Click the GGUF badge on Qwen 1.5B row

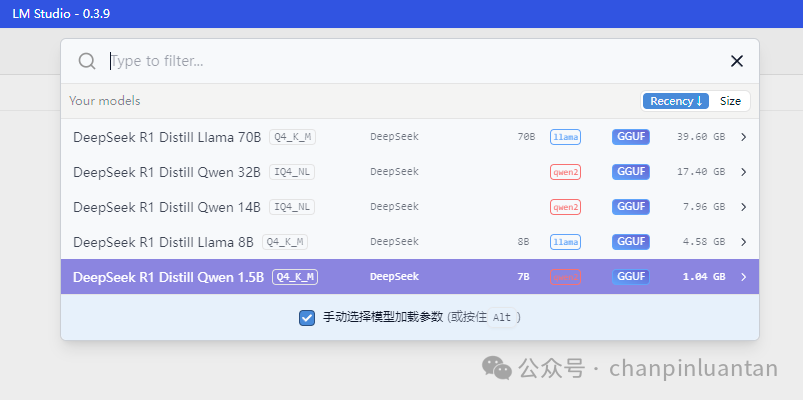(x=631, y=277)
